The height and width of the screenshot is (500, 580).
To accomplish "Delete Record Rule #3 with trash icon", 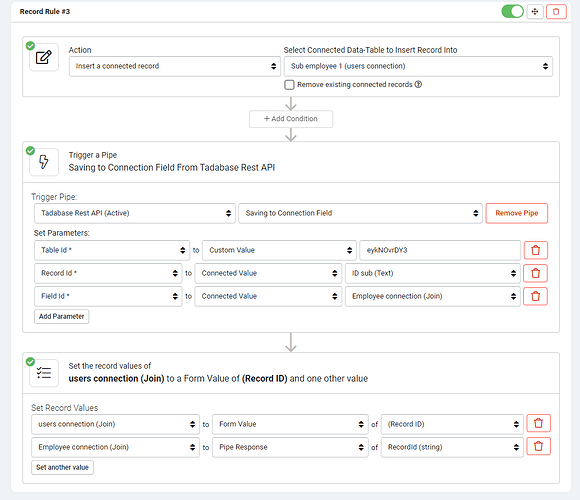I will [x=556, y=12].
